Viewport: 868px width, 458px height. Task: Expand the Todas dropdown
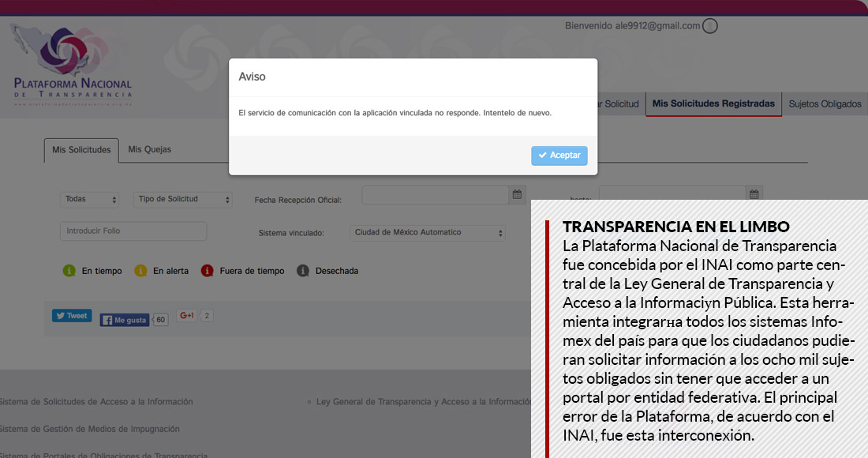[x=90, y=200]
